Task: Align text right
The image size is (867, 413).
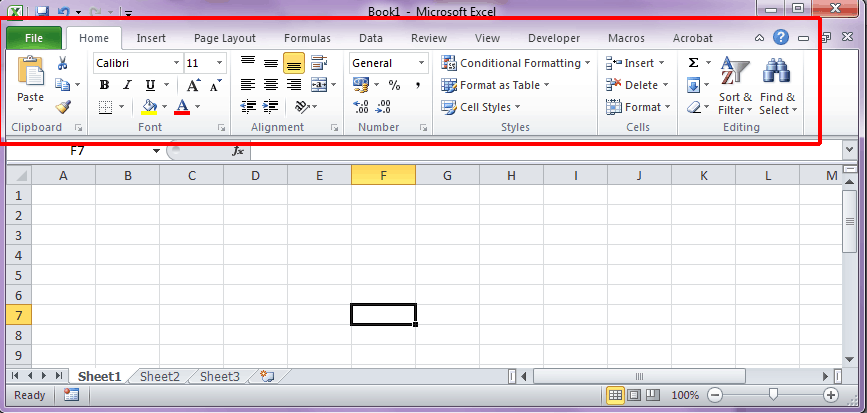Action: coord(294,85)
